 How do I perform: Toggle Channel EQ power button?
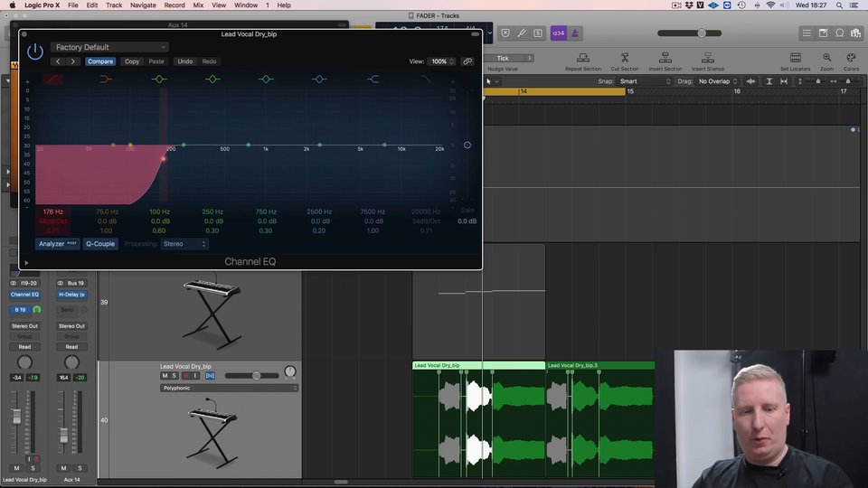pyautogui.click(x=35, y=52)
